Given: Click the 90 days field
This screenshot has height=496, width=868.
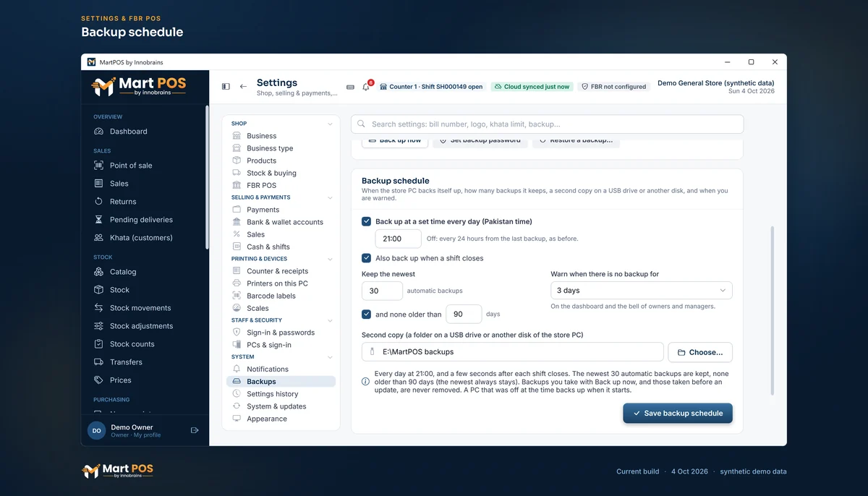Looking at the screenshot, I should pyautogui.click(x=464, y=314).
